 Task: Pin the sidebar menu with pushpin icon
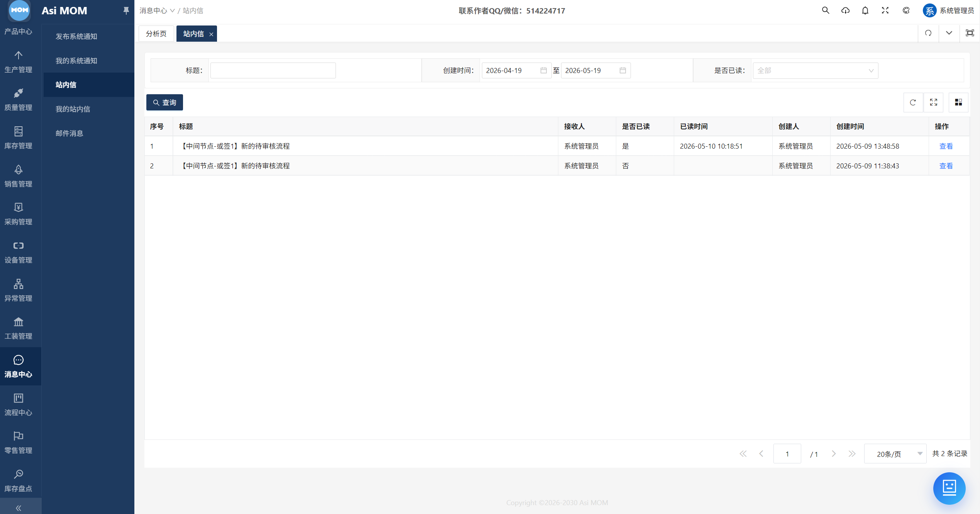(x=126, y=11)
